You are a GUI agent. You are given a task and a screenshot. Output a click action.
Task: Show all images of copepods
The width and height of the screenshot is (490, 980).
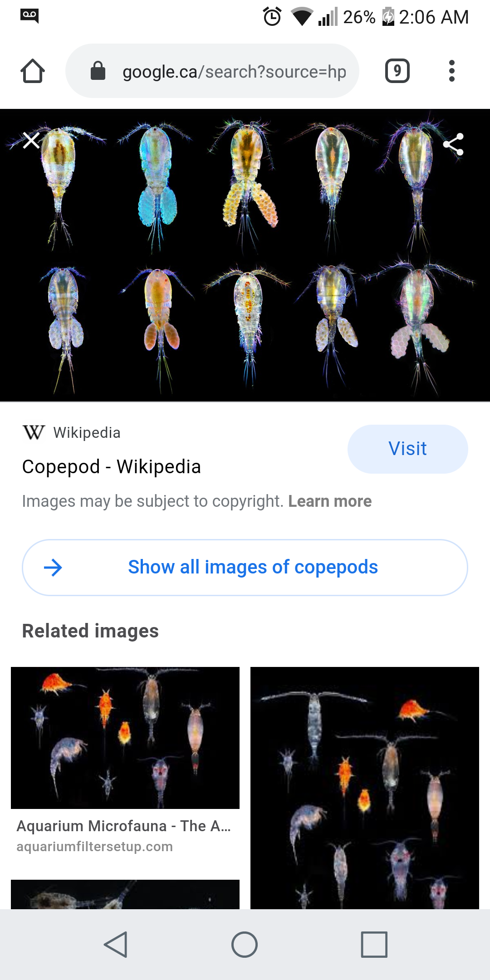pos(245,568)
